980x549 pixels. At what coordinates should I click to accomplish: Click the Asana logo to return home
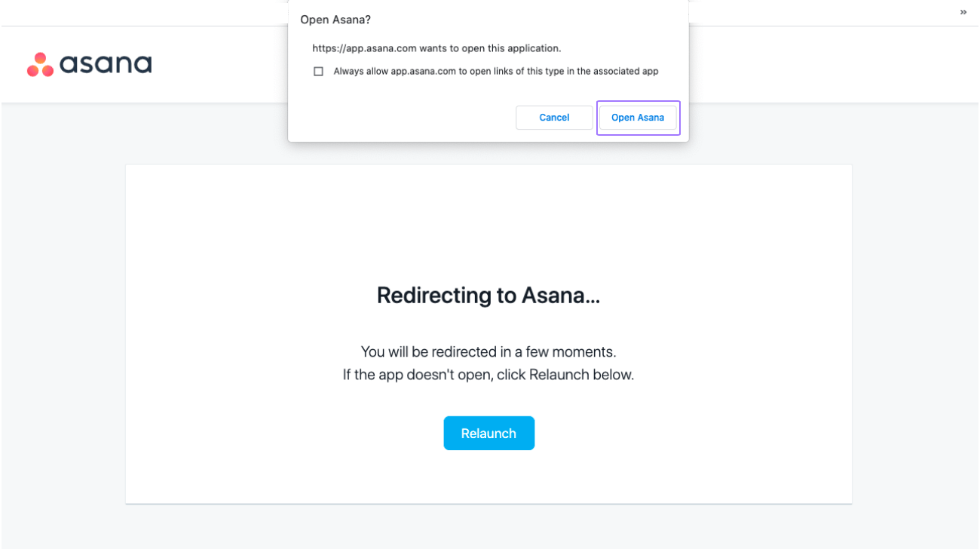(x=88, y=64)
